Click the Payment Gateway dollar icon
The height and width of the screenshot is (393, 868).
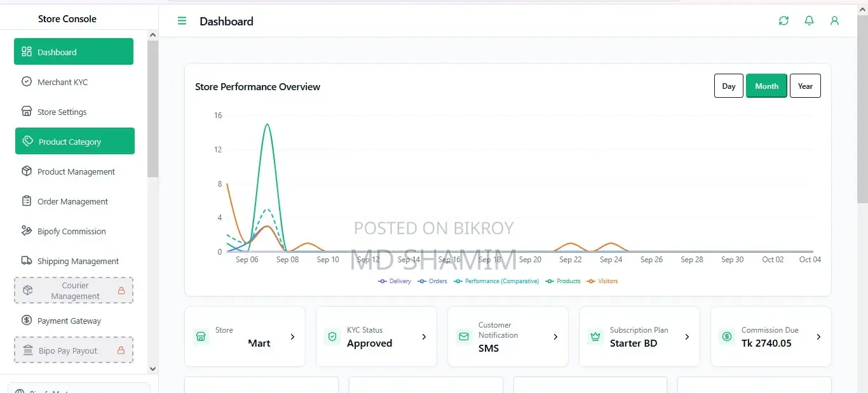[x=27, y=321]
